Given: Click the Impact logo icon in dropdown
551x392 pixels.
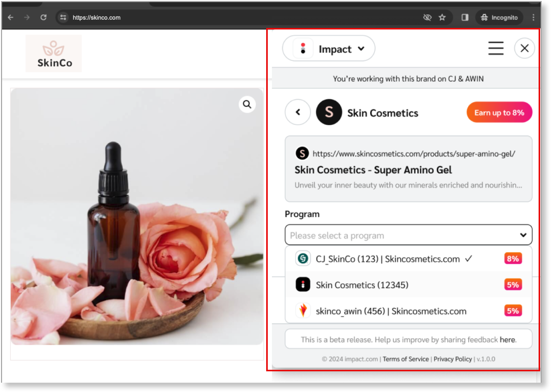Looking at the screenshot, I should pos(303,49).
